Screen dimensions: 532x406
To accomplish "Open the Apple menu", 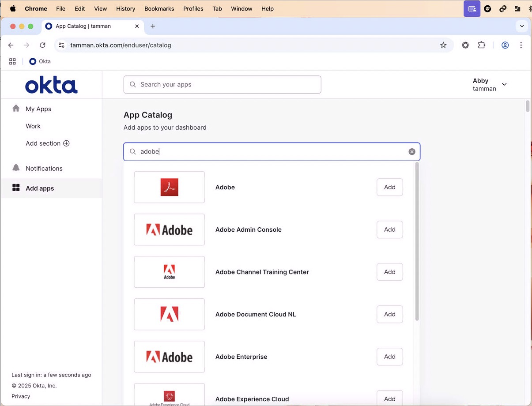I will coord(13,8).
